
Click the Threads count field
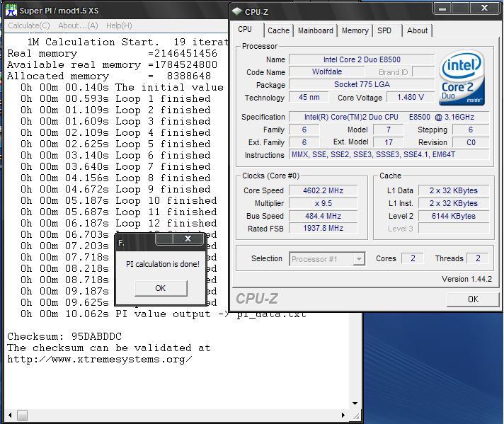[x=478, y=258]
